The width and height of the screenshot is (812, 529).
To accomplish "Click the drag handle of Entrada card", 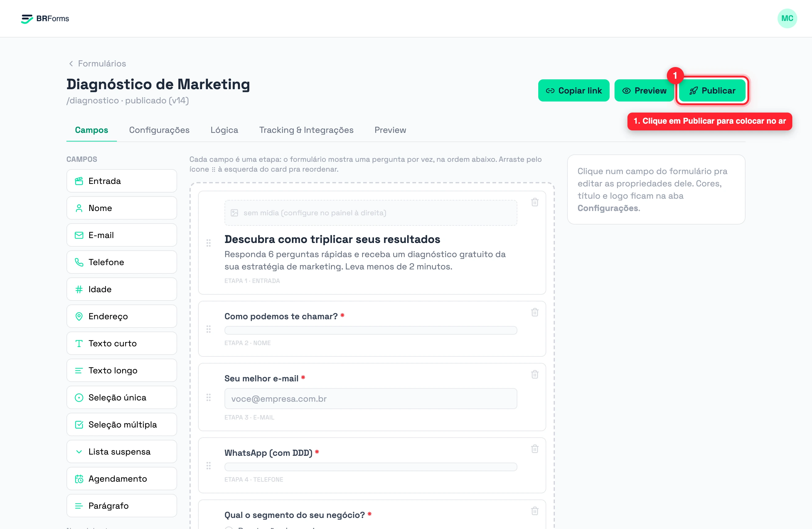I will (x=209, y=243).
